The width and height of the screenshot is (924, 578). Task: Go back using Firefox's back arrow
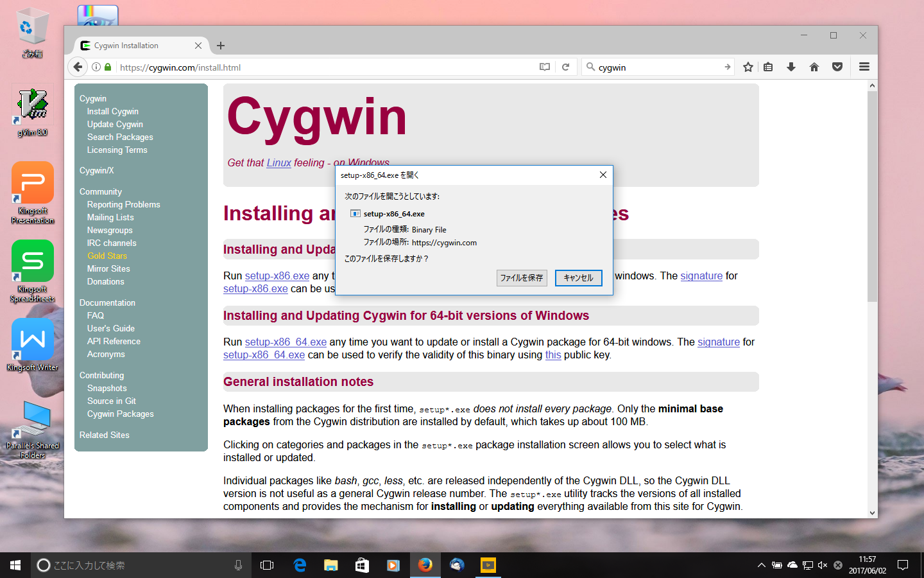coord(78,67)
